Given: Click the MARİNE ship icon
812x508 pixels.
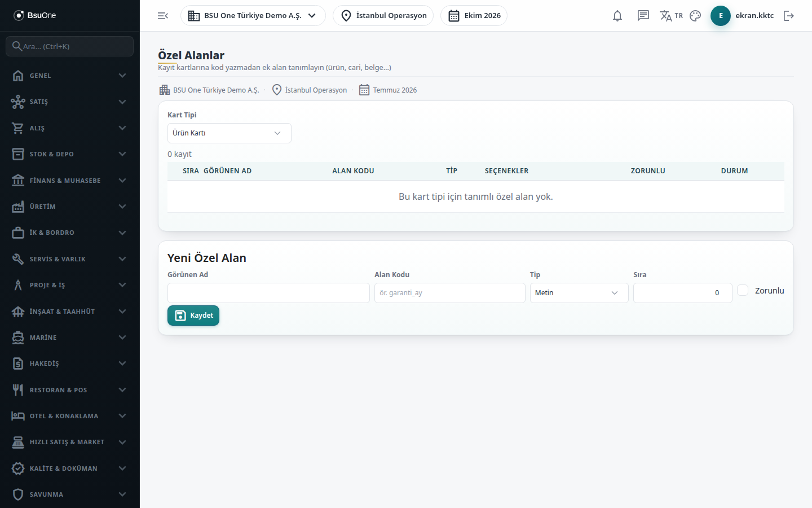Looking at the screenshot, I should [x=18, y=338].
